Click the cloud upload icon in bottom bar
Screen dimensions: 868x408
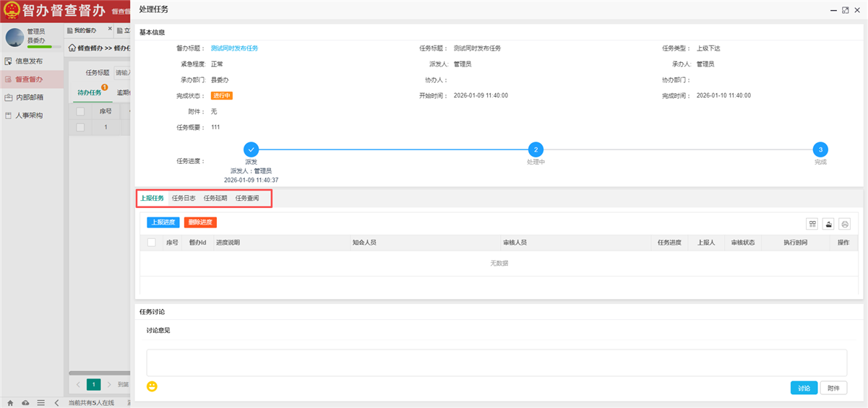pos(26,402)
